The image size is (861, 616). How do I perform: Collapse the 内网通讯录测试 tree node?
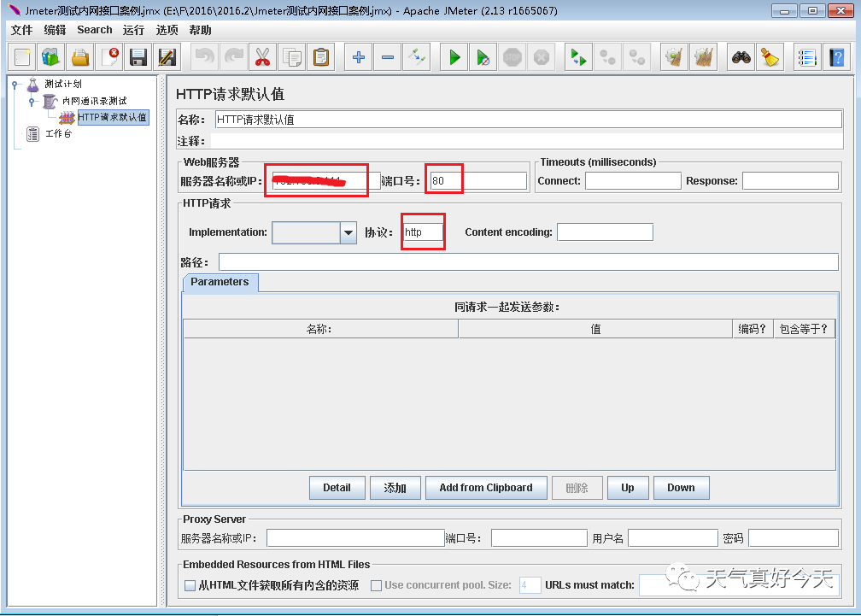coord(32,101)
